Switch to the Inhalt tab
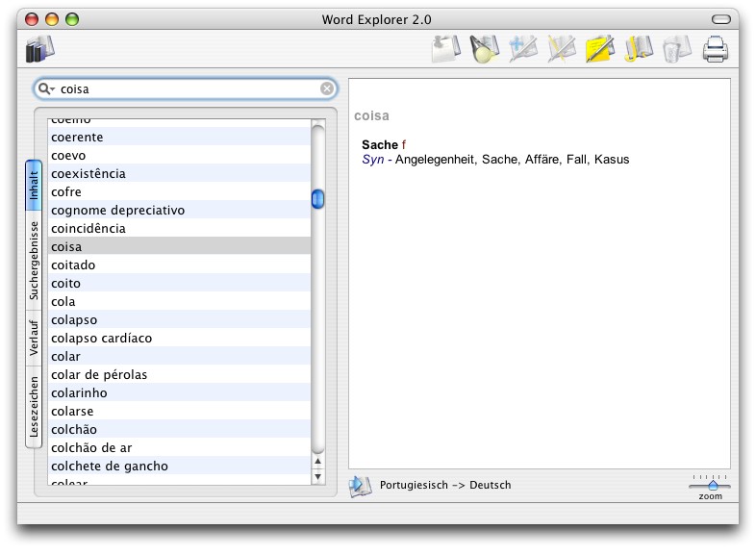The width and height of the screenshot is (756, 555). pyautogui.click(x=34, y=186)
